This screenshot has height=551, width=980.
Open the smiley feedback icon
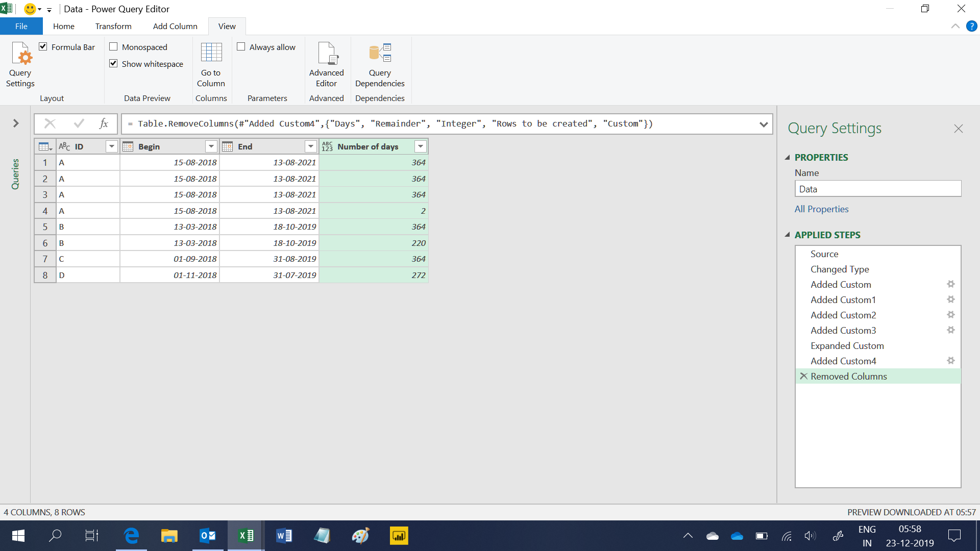[30, 9]
